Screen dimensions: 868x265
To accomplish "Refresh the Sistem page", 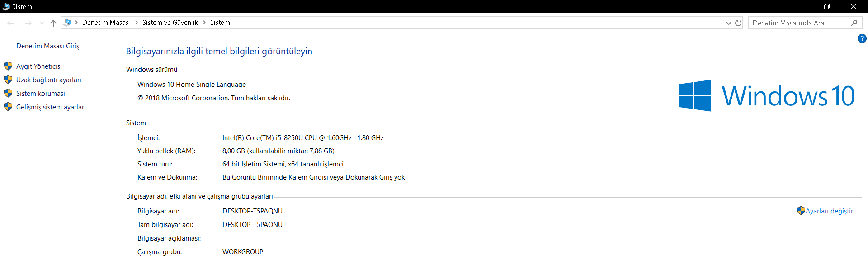I will (x=738, y=23).
